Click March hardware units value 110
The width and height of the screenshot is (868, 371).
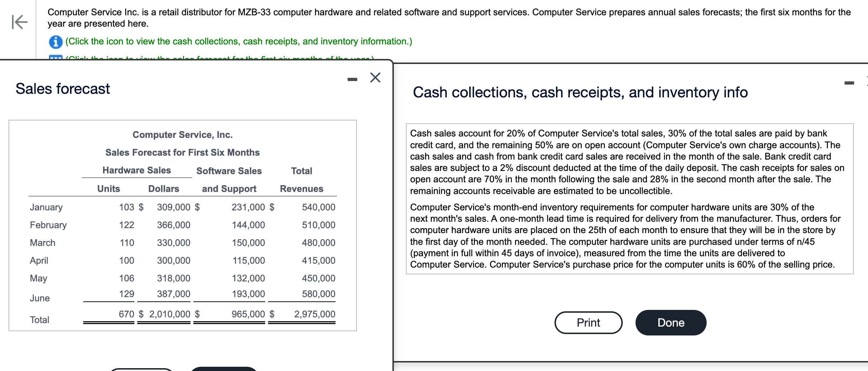click(x=127, y=243)
